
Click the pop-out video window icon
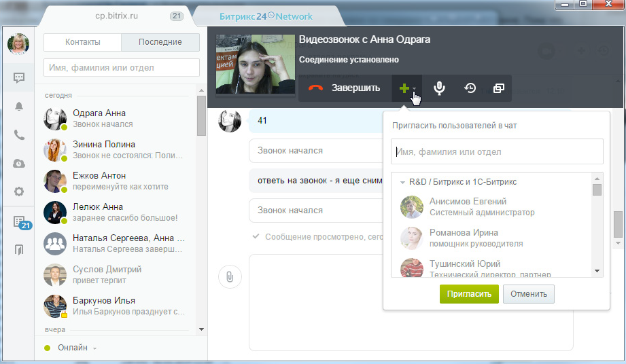click(x=498, y=88)
